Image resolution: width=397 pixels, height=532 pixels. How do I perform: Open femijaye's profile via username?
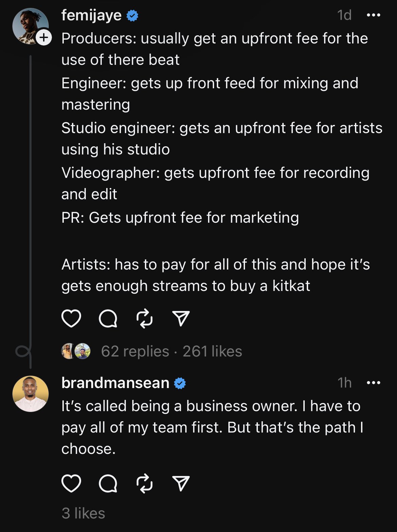click(x=91, y=15)
